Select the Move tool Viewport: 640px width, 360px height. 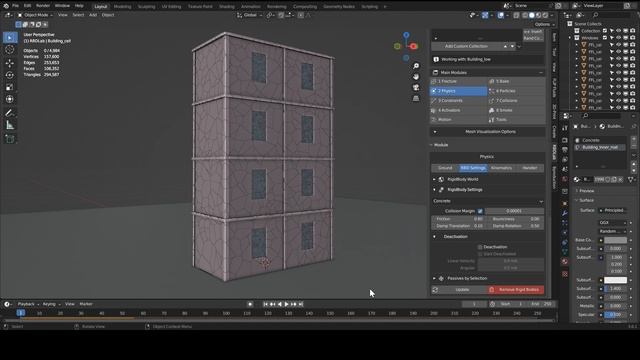10,63
